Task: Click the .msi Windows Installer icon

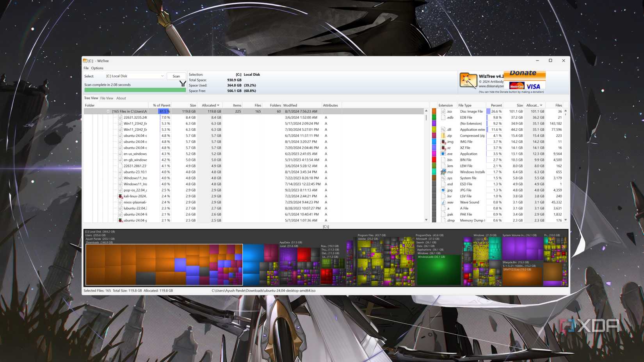Action: [x=443, y=172]
